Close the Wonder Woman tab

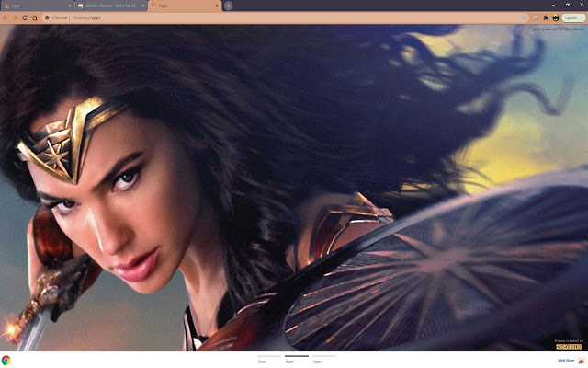coord(143,6)
